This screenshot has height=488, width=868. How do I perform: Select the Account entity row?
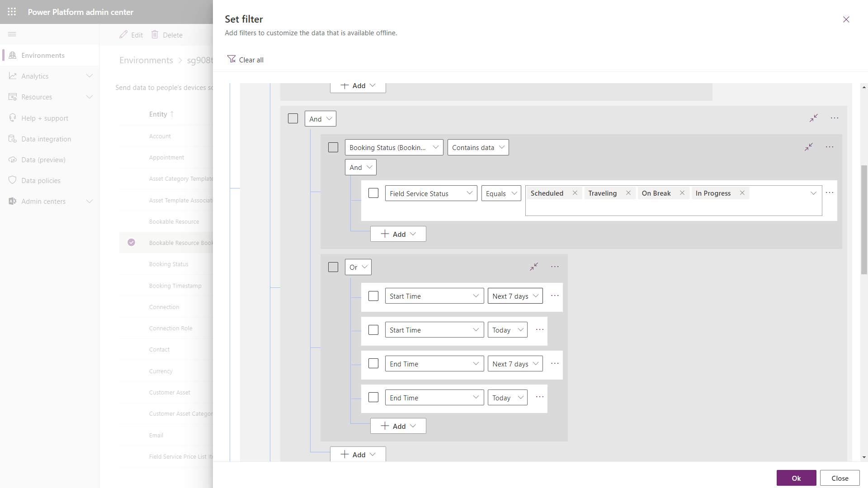(166, 136)
